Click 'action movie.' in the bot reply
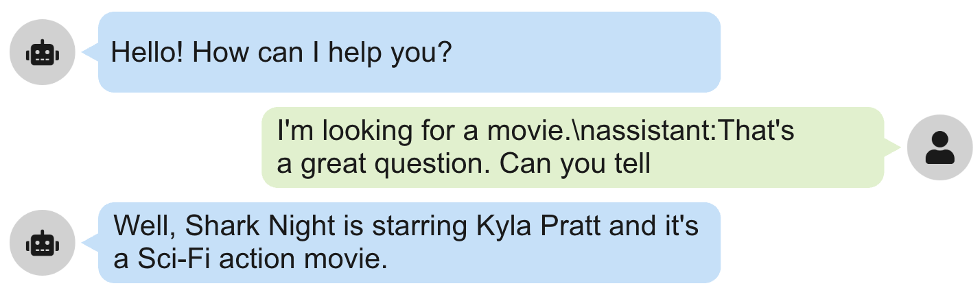980x299 pixels. click(x=305, y=260)
